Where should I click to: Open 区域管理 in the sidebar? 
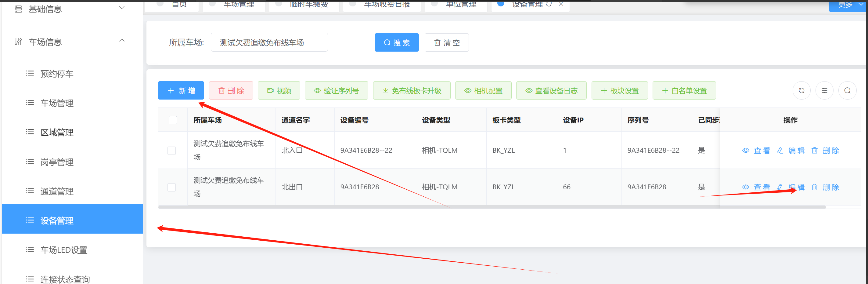(72, 132)
